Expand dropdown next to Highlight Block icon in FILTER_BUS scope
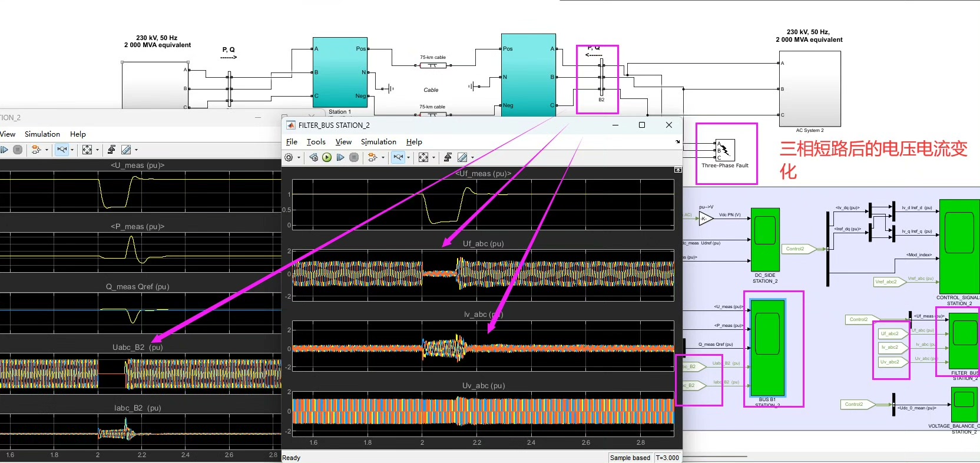The width and height of the screenshot is (980, 463). point(383,157)
